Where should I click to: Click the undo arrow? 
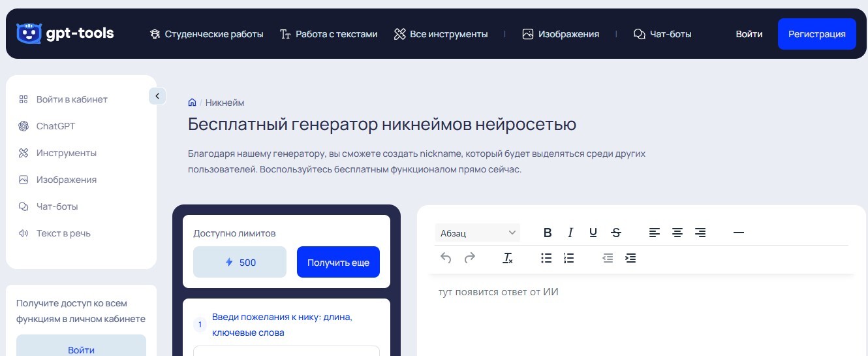tap(446, 258)
